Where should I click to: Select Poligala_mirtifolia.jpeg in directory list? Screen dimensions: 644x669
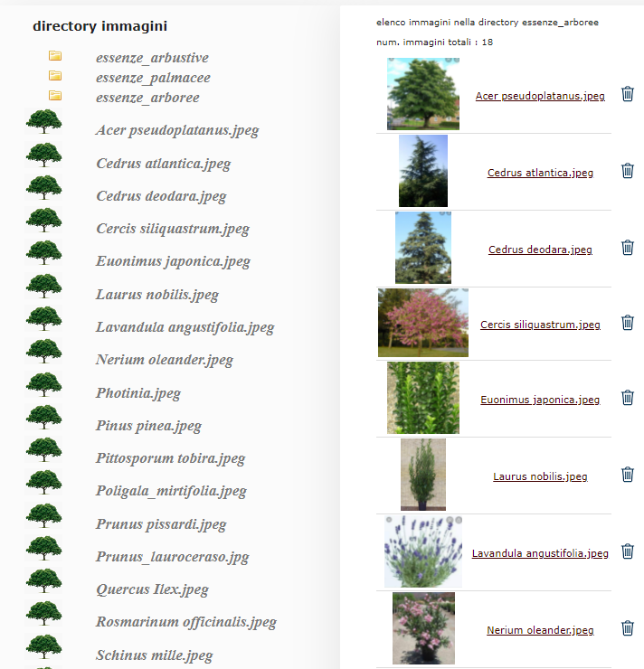pos(171,491)
